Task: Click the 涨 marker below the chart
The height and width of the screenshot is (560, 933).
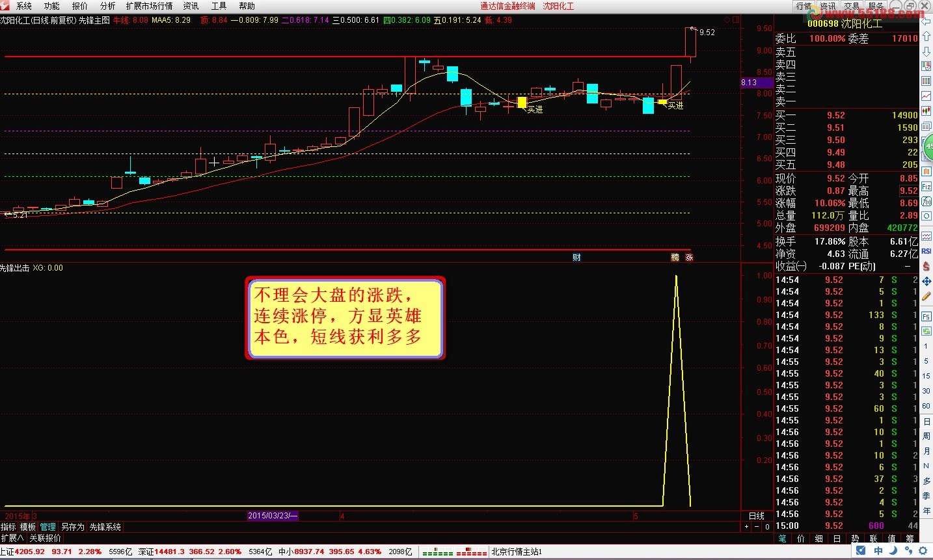Action: pyautogui.click(x=689, y=258)
